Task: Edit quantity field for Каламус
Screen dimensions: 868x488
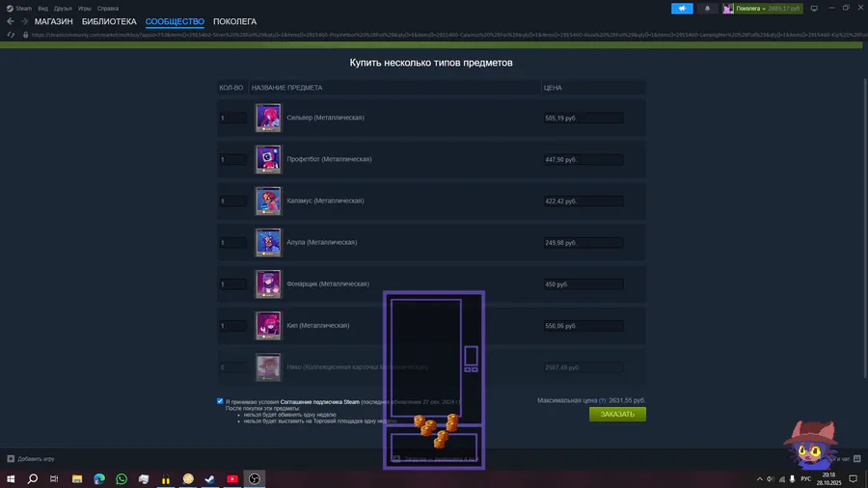Action: coord(232,201)
